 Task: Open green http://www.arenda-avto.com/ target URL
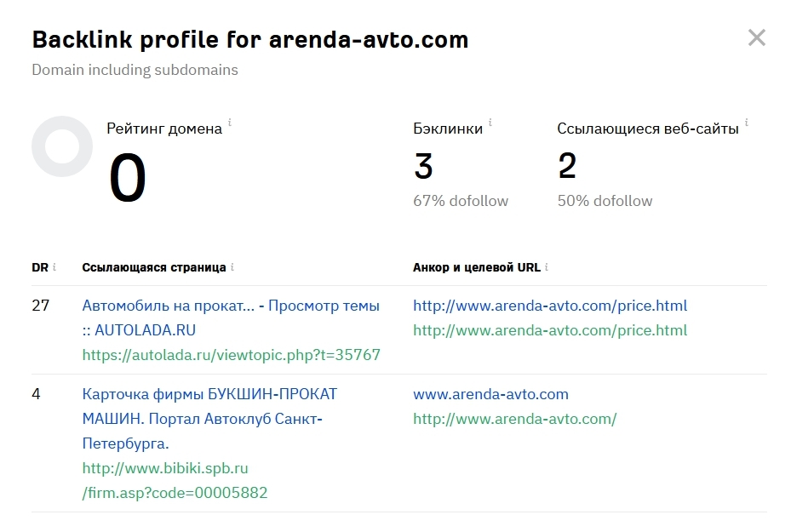(x=514, y=419)
